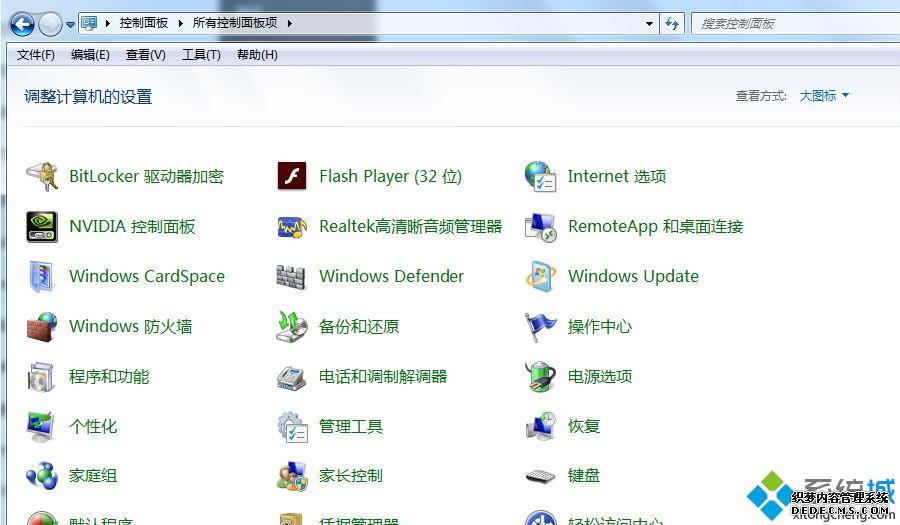Open 备份和还原 icon

pyautogui.click(x=292, y=326)
